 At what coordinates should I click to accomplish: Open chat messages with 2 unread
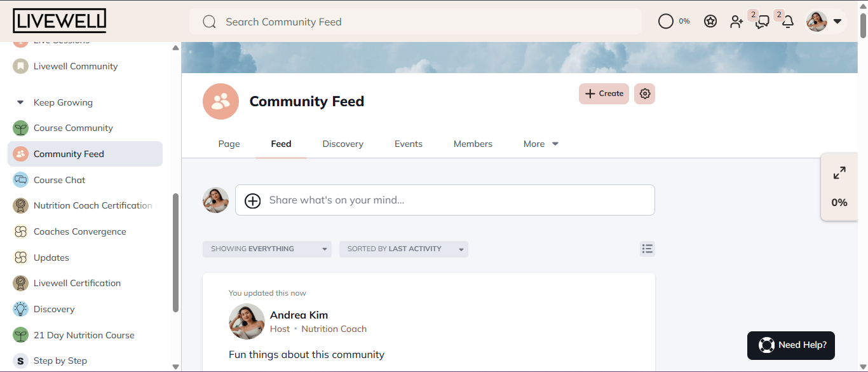762,21
